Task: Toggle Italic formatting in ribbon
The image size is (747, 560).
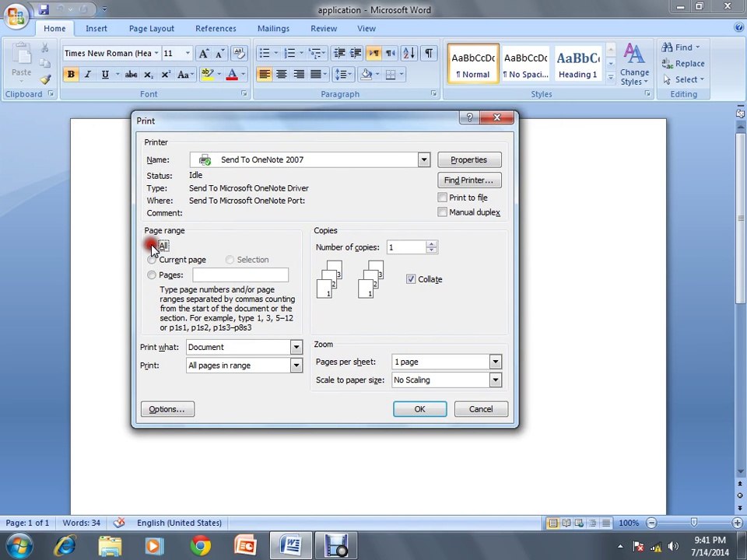Action: pyautogui.click(x=88, y=75)
